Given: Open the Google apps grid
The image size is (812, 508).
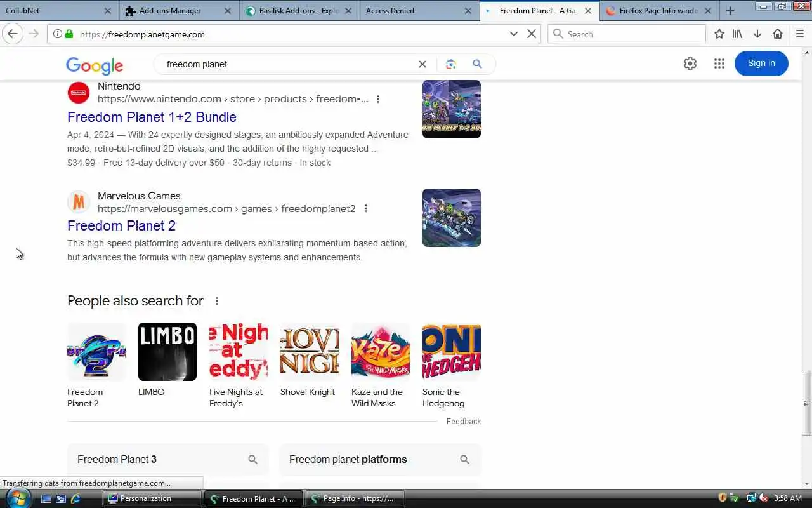Looking at the screenshot, I should (x=719, y=63).
